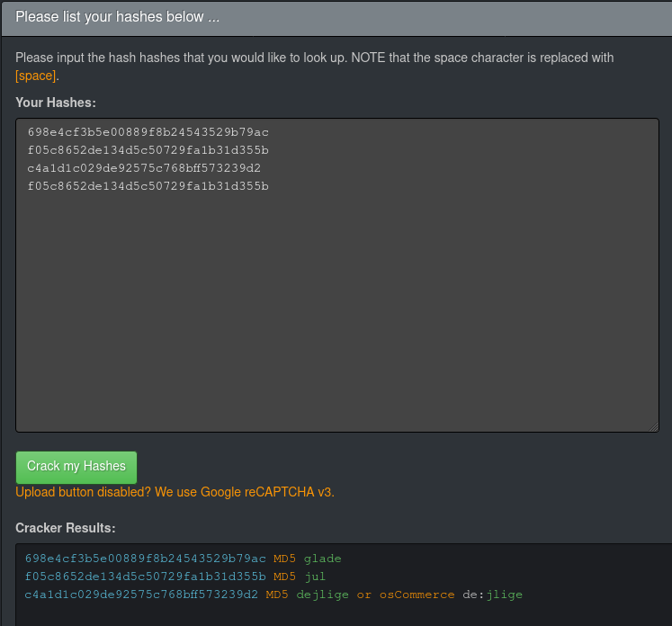Screen dimensions: 672x626
Task: Click the cracked plaintext 'dejlige'
Action: (x=322, y=595)
